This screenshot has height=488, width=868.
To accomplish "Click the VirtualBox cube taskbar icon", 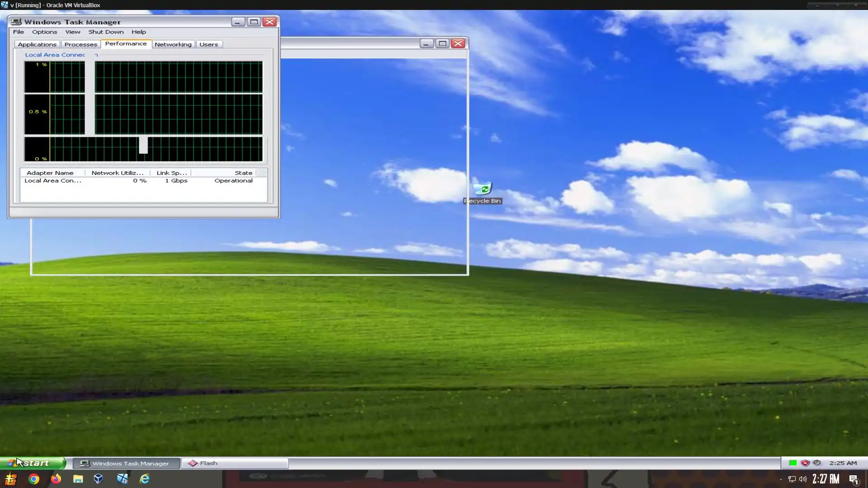I will [99, 479].
